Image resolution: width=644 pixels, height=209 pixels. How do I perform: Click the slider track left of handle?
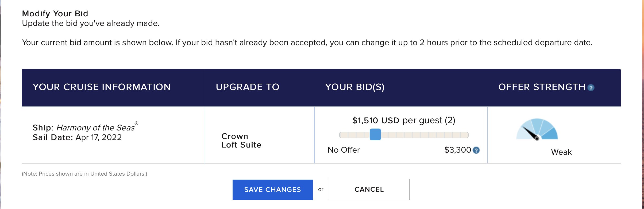click(354, 135)
